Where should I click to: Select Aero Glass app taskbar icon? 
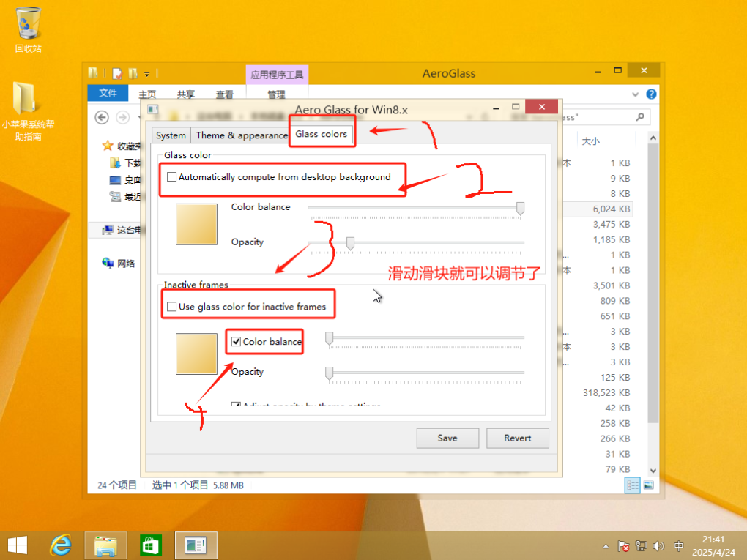click(196, 545)
